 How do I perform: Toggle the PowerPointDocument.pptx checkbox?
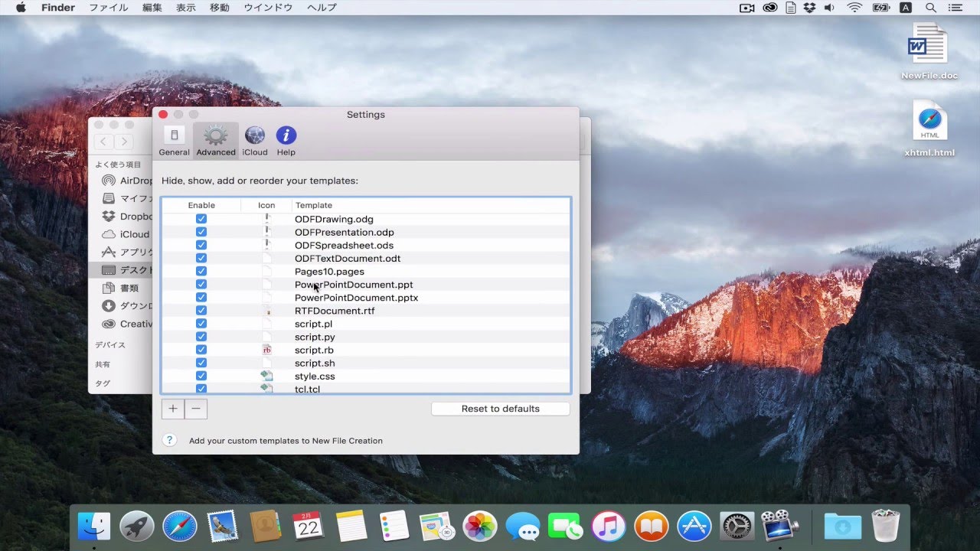tap(201, 297)
